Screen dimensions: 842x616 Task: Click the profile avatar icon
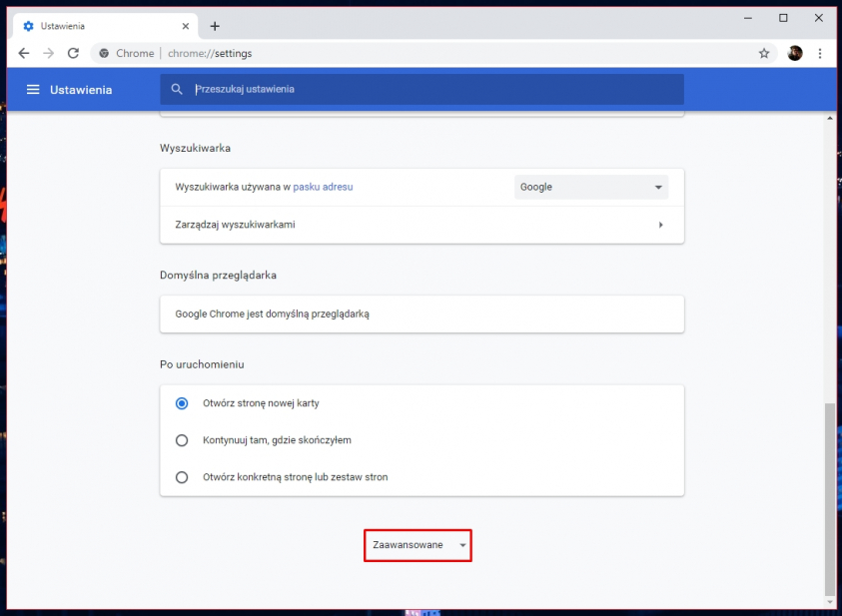[x=794, y=53]
